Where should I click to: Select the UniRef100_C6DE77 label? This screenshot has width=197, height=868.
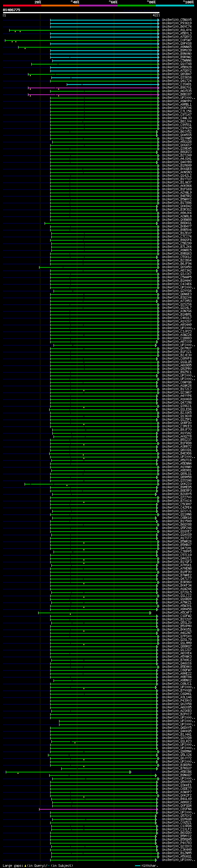[177, 789]
